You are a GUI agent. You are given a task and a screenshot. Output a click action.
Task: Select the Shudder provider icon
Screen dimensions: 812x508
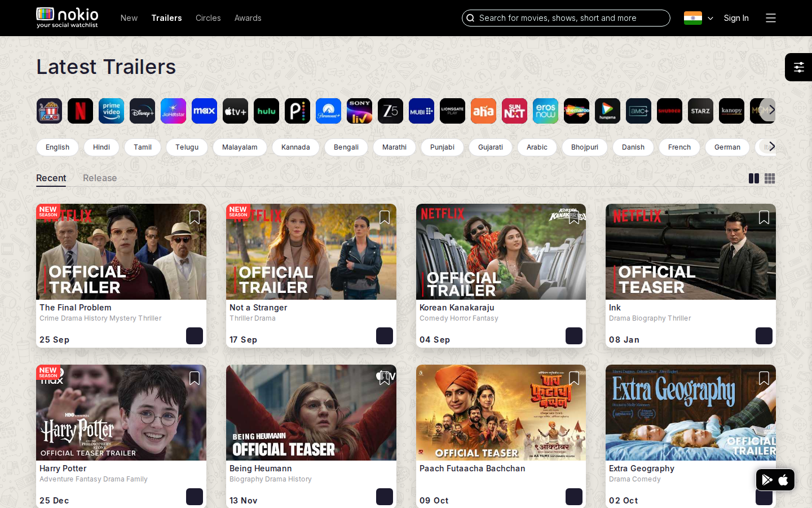669,111
